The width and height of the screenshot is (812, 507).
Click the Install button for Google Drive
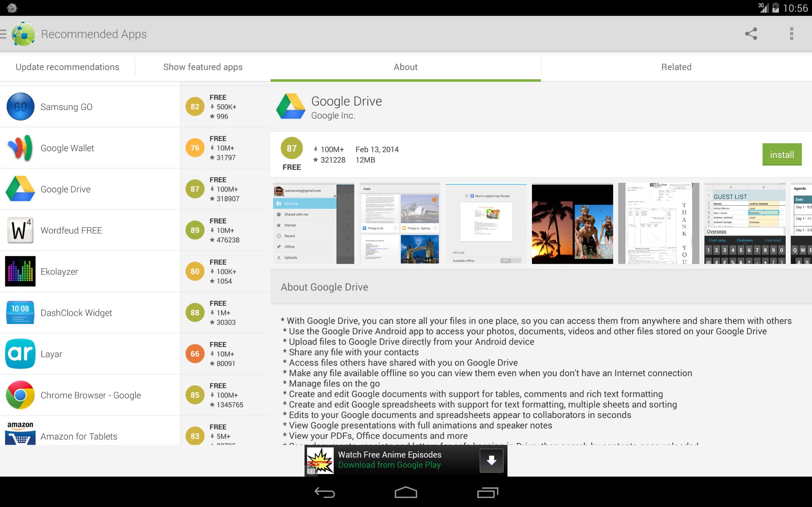(782, 154)
